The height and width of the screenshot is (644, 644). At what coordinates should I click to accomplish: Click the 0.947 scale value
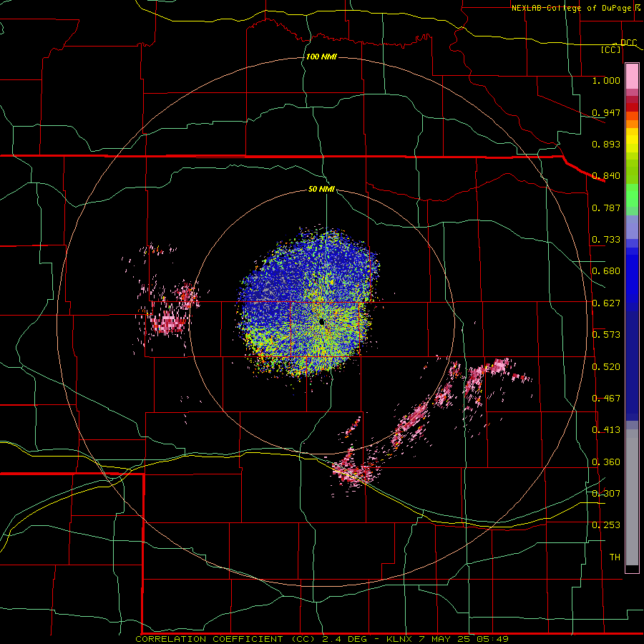point(606,112)
